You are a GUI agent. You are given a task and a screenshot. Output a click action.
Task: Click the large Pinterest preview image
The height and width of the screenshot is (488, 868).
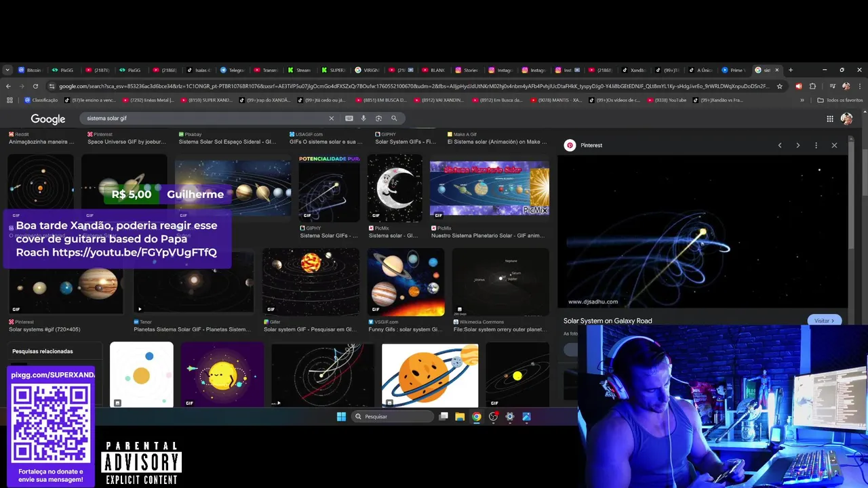(x=703, y=232)
